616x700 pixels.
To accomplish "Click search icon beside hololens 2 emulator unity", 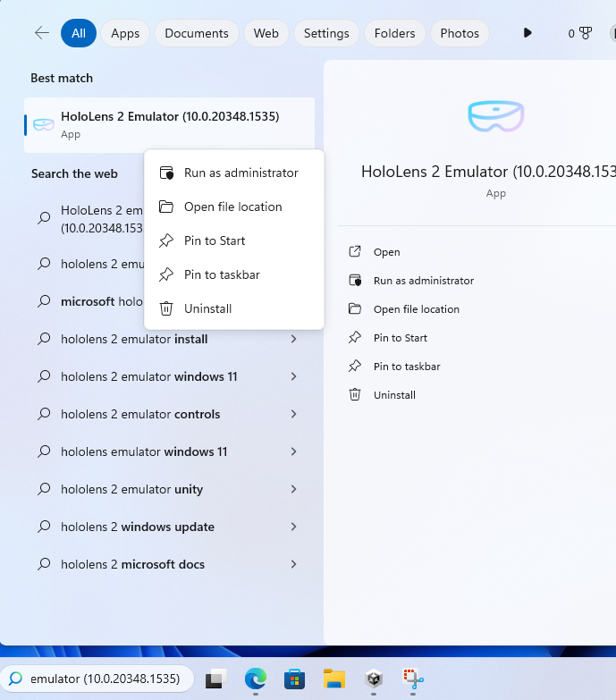I will pos(44,489).
